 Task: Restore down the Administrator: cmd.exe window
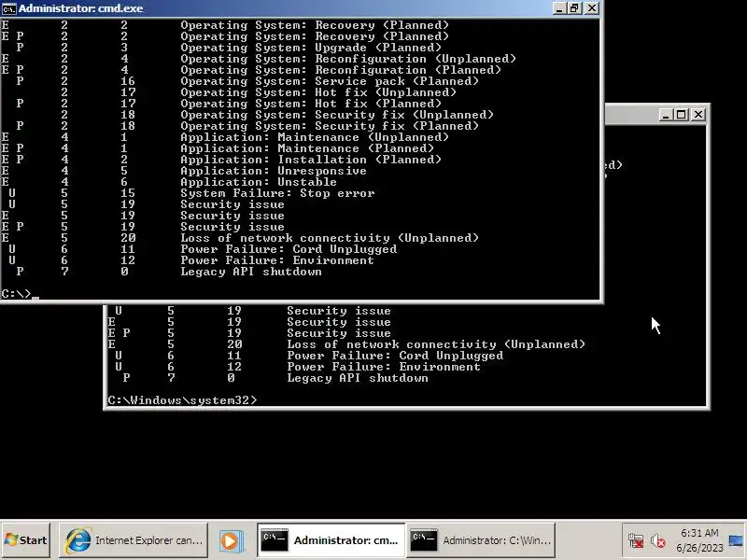coord(575,8)
